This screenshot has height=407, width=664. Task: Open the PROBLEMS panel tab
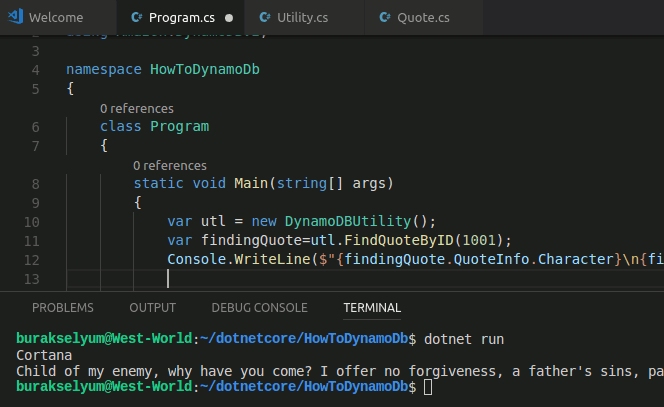(x=63, y=308)
